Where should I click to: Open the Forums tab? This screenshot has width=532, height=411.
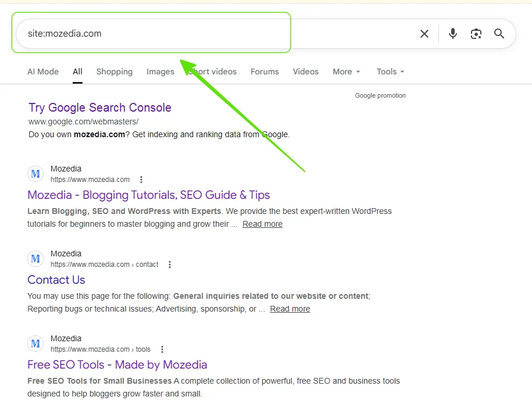coord(265,72)
